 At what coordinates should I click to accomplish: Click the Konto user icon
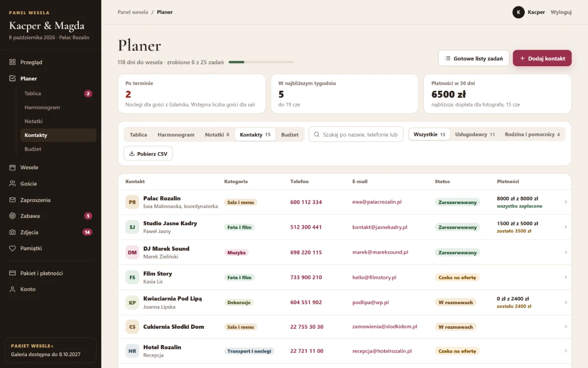[x=12, y=289]
